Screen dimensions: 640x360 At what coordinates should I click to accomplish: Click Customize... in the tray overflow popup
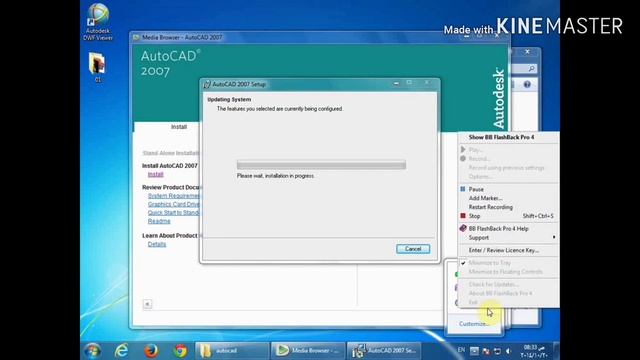[x=473, y=324]
